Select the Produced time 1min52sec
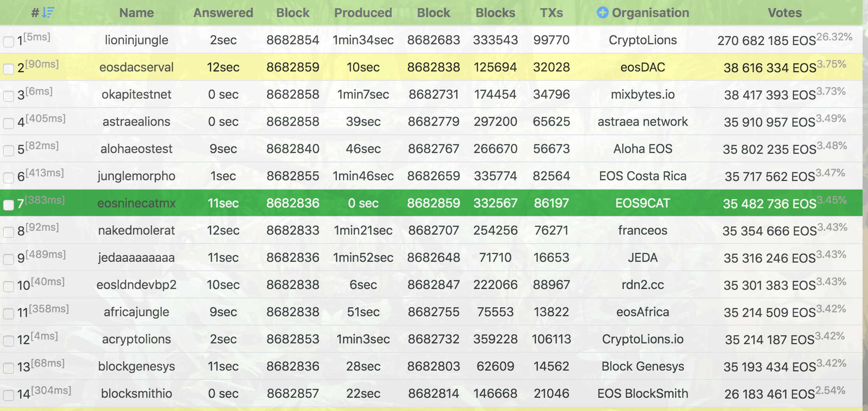Viewport: 868px width, 411px height. click(363, 258)
